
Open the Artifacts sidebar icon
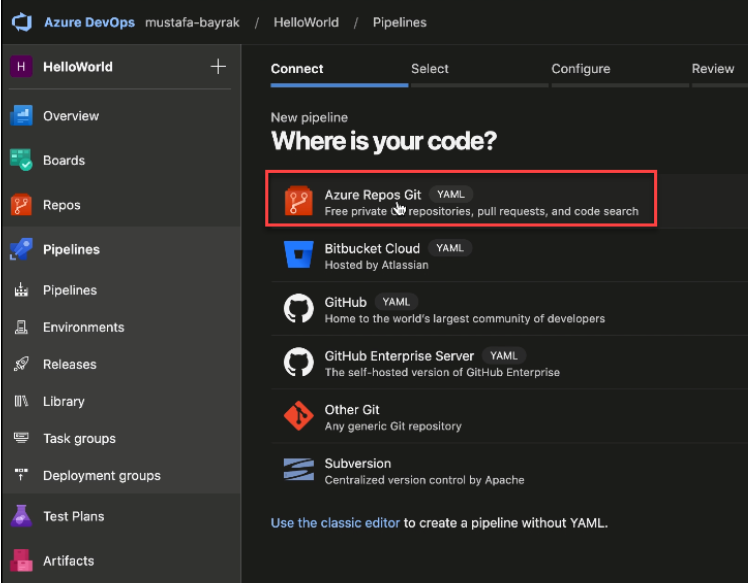[21, 560]
